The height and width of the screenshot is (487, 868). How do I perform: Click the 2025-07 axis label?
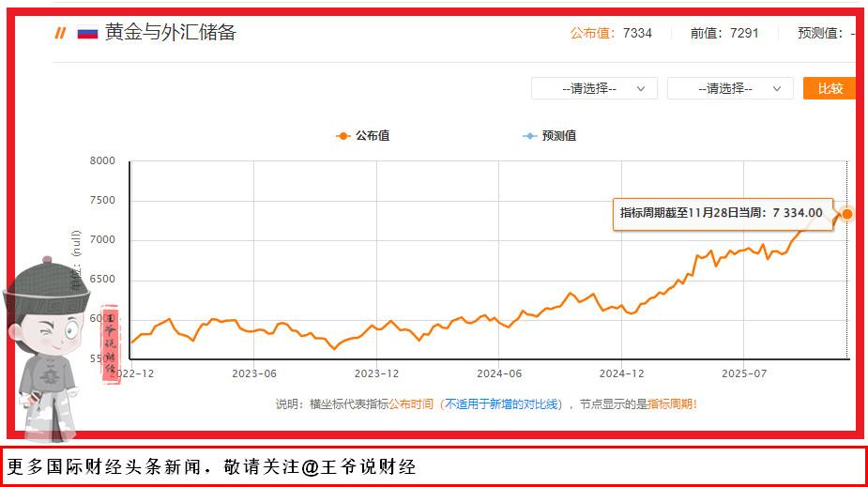click(744, 373)
